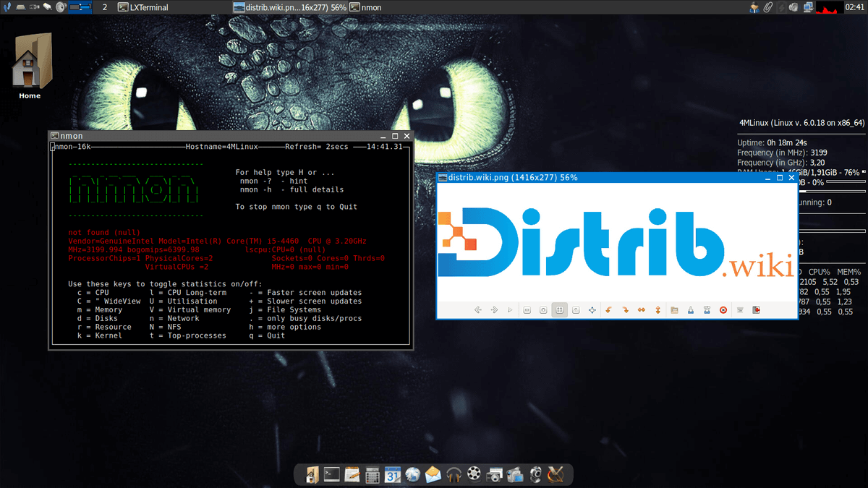The image size is (868, 488).
Task: Switch image viewer to full screen
Action: (592, 309)
